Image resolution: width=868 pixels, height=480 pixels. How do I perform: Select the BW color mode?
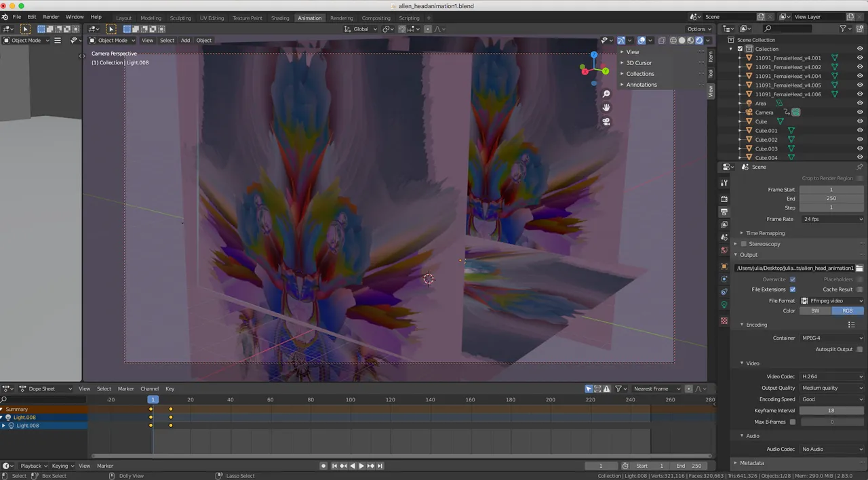815,311
